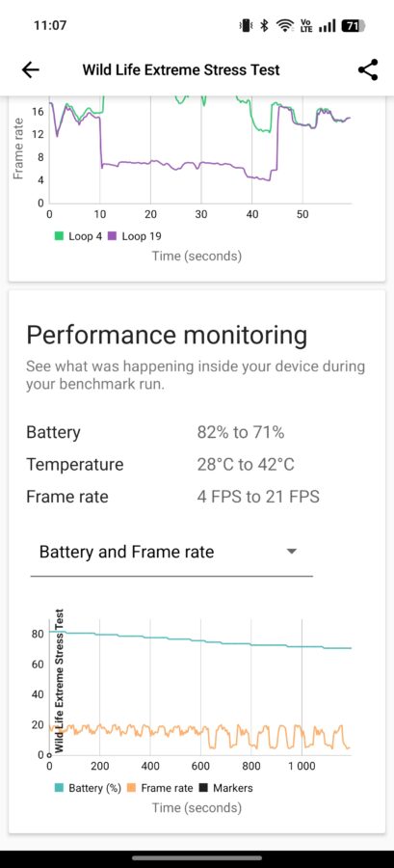Tap the cellular signal bars icon

click(x=328, y=25)
